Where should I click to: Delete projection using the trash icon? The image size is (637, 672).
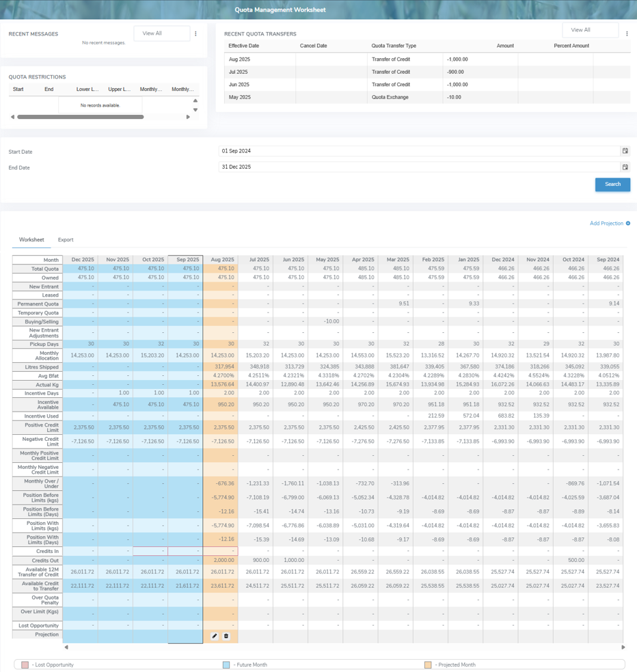(226, 636)
